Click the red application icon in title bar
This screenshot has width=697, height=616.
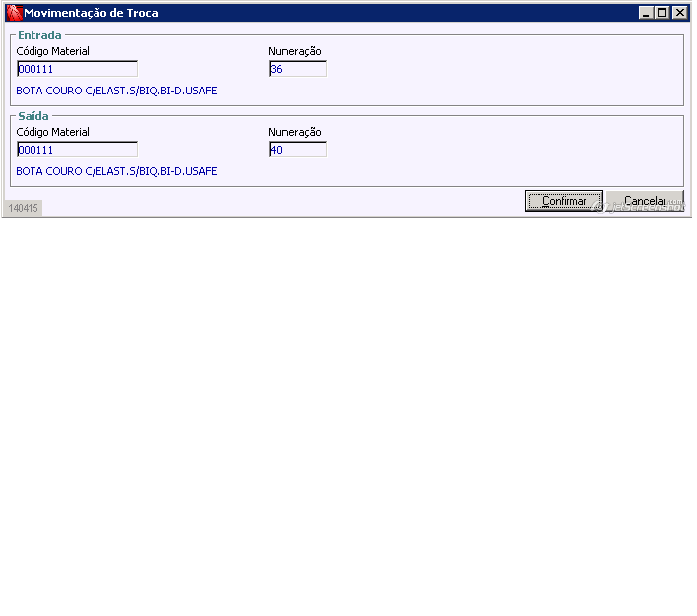point(14,13)
